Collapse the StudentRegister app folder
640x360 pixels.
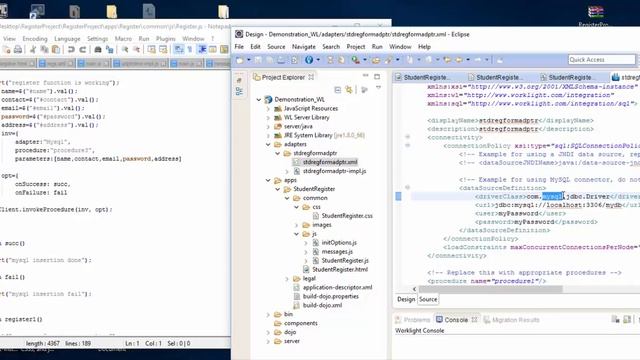tap(278, 189)
